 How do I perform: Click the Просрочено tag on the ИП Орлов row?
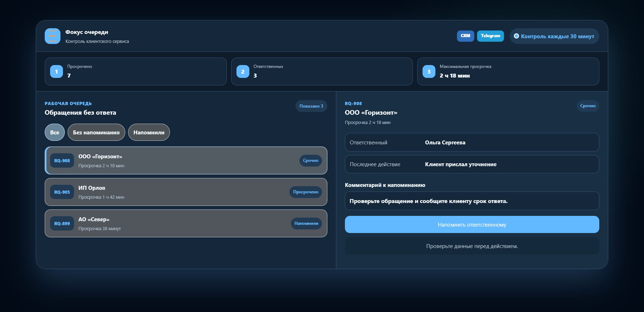[306, 192]
